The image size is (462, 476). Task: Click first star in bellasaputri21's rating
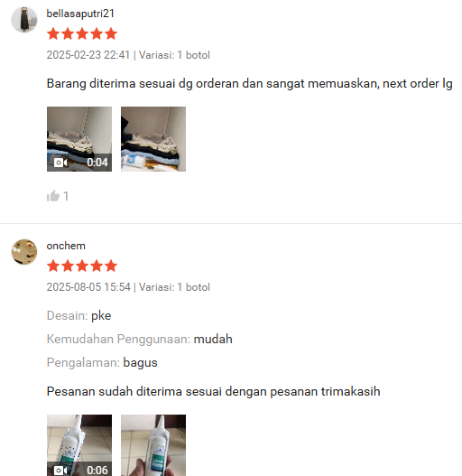click(x=53, y=33)
